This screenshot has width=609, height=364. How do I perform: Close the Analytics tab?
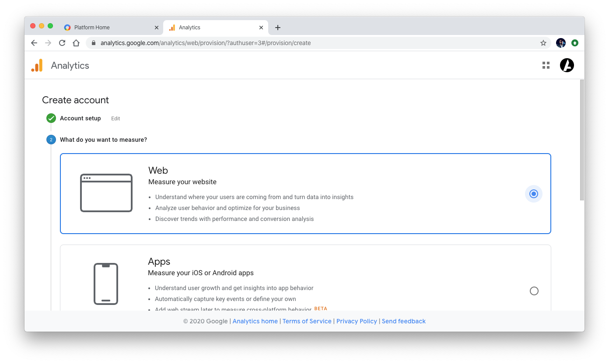(261, 28)
